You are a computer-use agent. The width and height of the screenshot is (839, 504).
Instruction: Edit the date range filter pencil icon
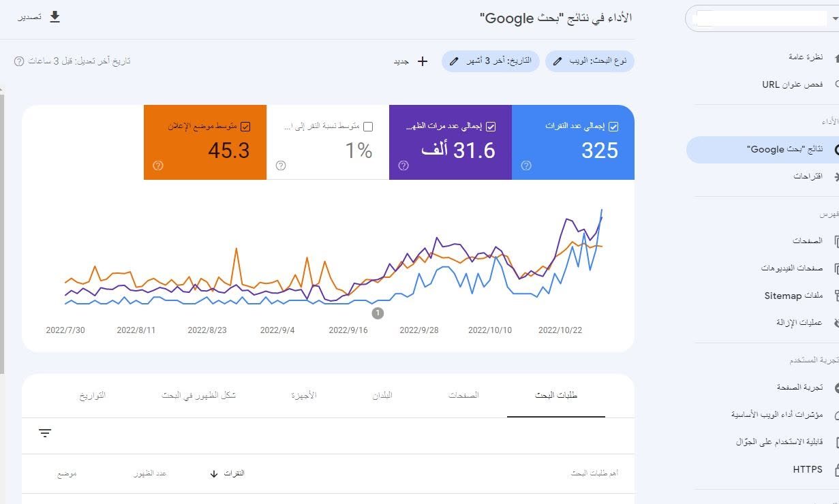[454, 61]
